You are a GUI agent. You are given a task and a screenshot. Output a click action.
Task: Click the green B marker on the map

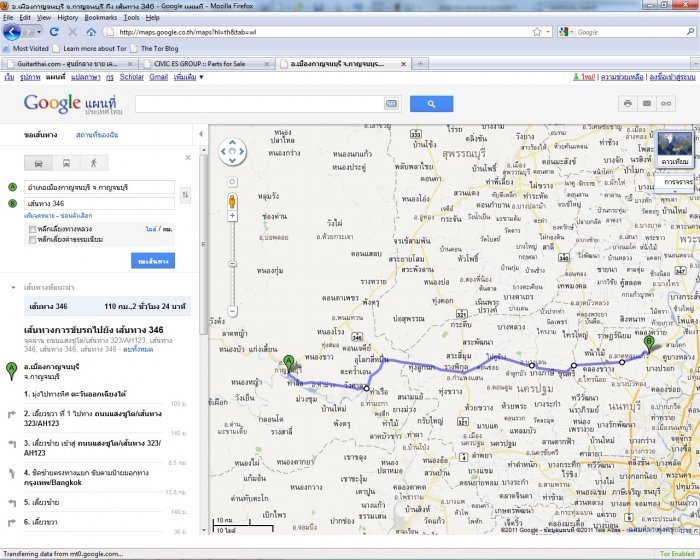coord(649,343)
